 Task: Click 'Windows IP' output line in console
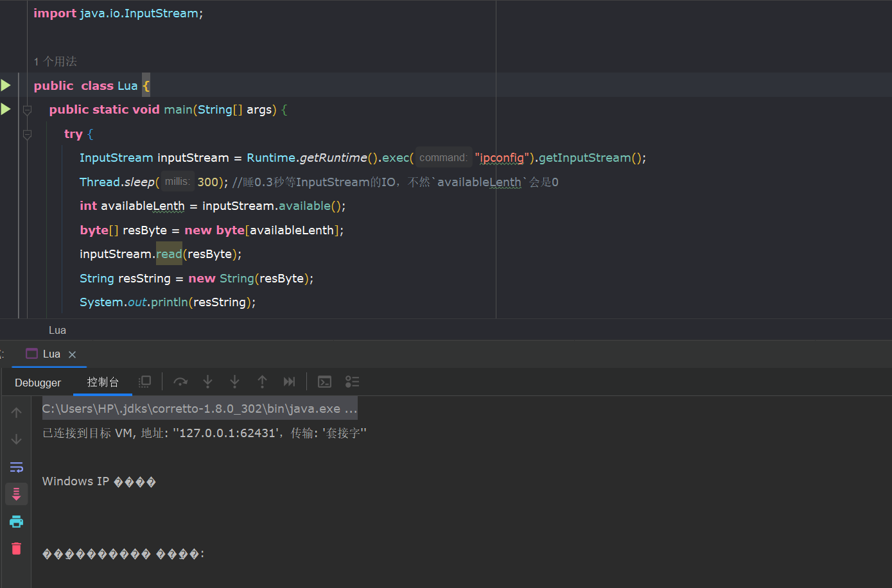pyautogui.click(x=99, y=481)
